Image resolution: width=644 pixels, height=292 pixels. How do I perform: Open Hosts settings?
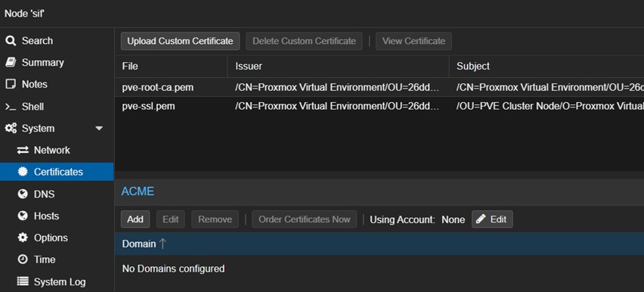coord(57,216)
